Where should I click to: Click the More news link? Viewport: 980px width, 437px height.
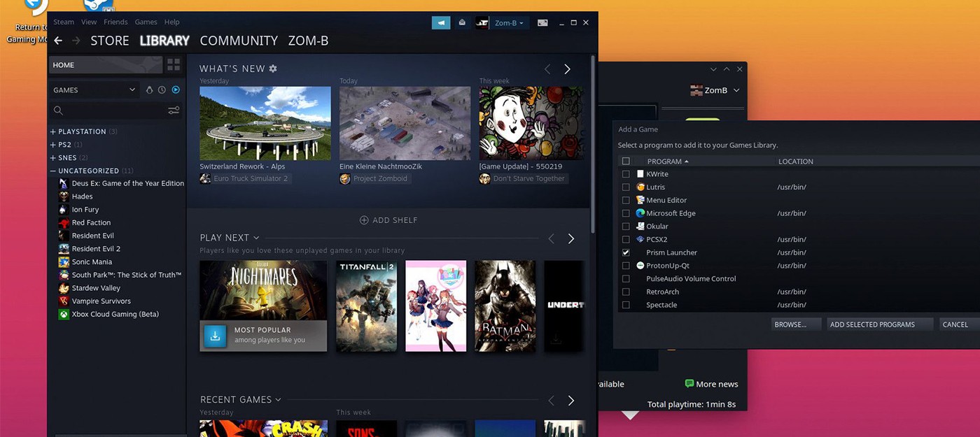tap(711, 384)
